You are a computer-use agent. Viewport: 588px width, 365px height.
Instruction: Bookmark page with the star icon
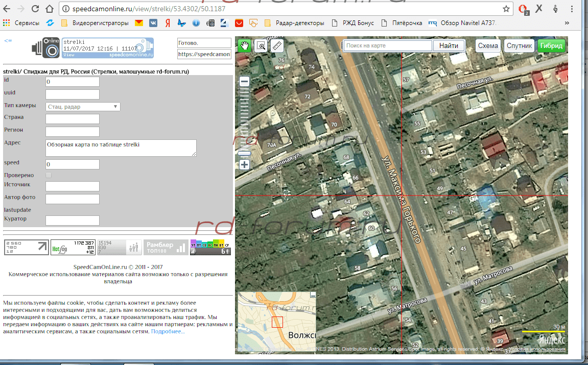pyautogui.click(x=506, y=9)
